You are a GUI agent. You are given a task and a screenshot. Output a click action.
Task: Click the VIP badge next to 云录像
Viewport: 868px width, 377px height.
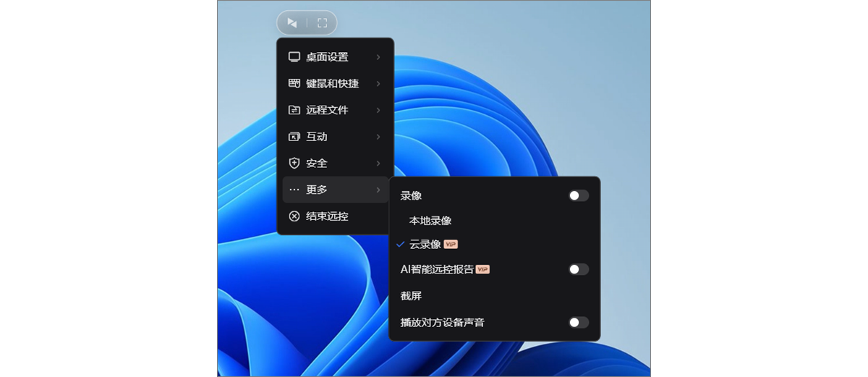[x=451, y=244]
